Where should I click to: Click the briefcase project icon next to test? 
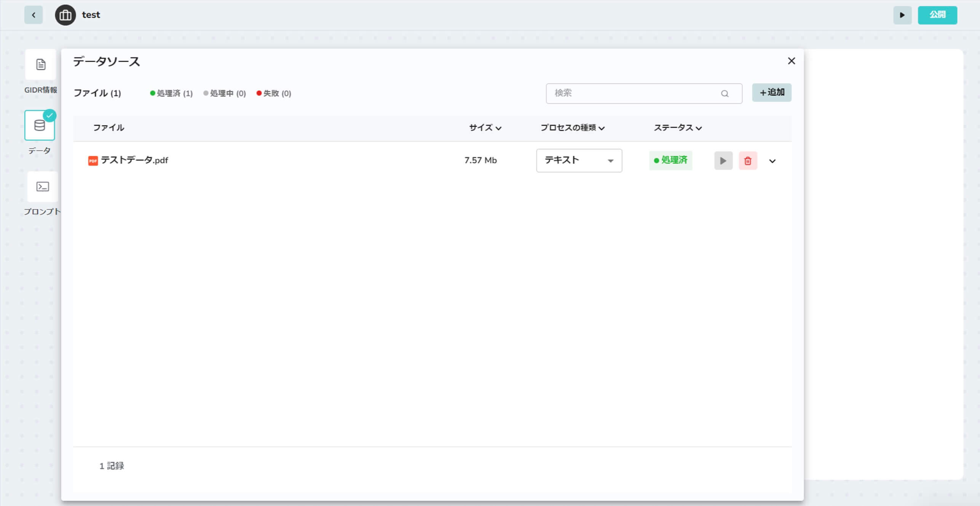click(65, 15)
